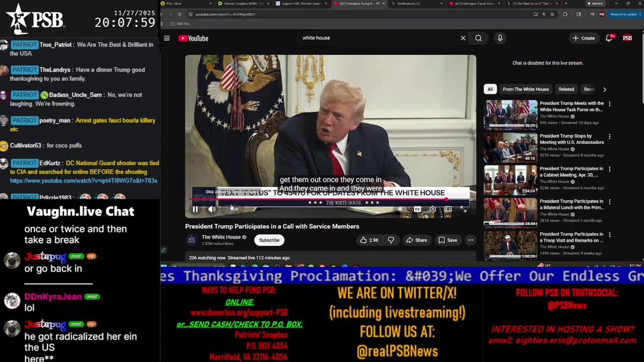The width and height of the screenshot is (644, 362).
Task: Select the From The White House chip
Action: pyautogui.click(x=526, y=89)
